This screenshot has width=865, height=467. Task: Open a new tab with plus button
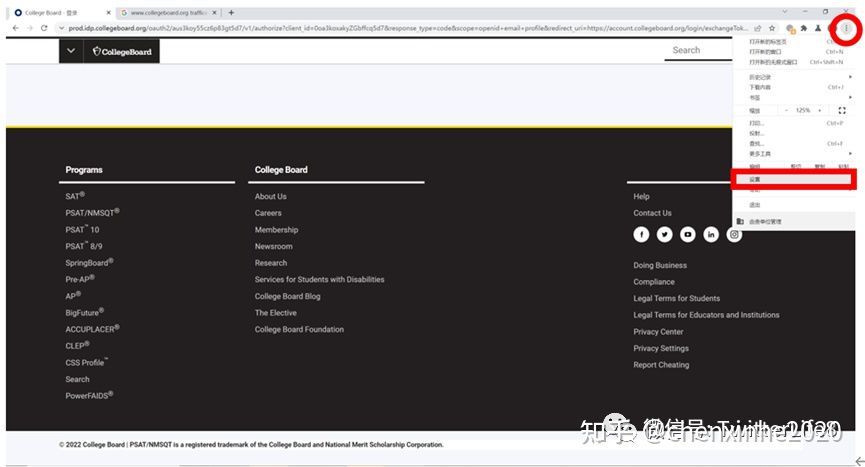(x=231, y=12)
